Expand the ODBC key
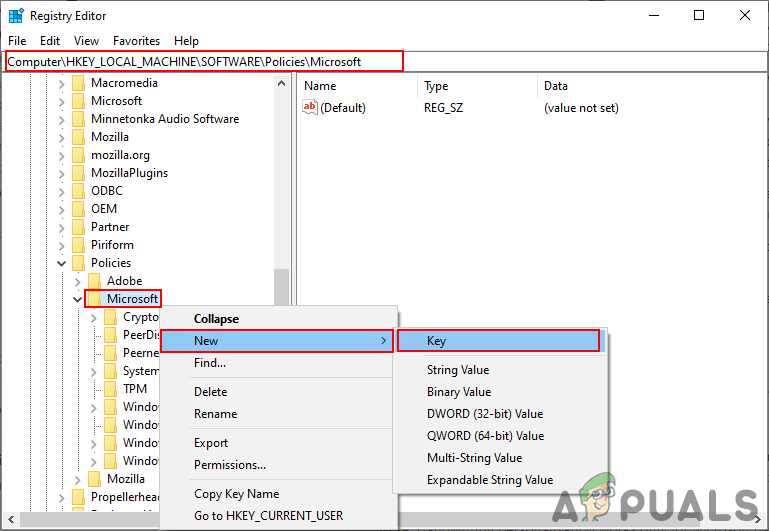This screenshot has width=769, height=531. 61,192
